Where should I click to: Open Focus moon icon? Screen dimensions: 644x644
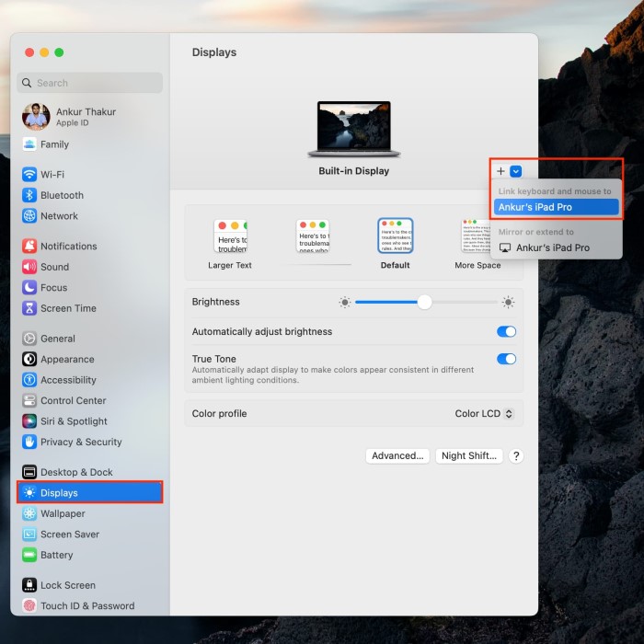[x=29, y=287]
